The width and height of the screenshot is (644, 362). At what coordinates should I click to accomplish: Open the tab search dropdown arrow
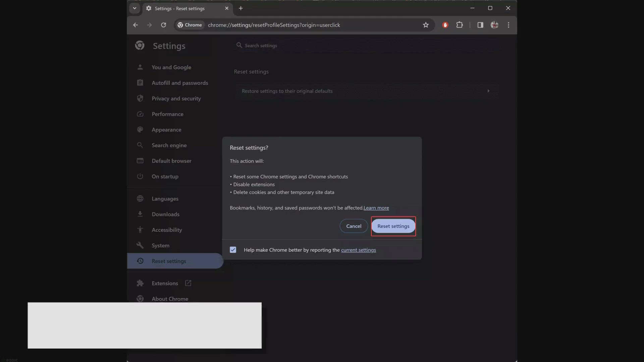click(135, 8)
